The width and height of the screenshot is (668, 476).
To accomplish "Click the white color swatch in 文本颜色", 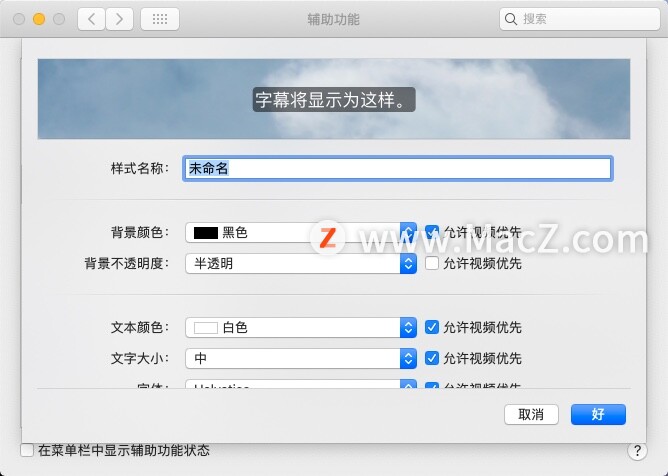I will pyautogui.click(x=206, y=328).
